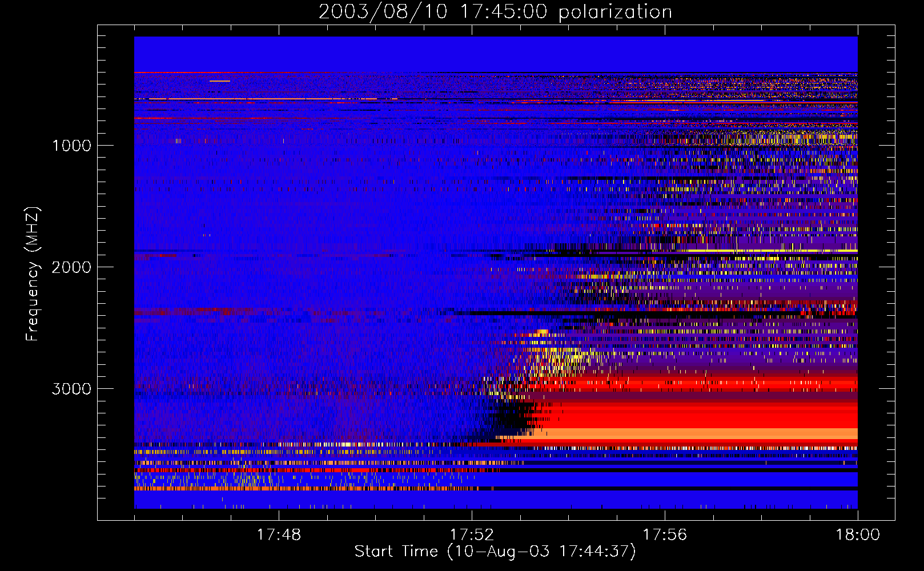The image size is (924, 571).
Task: Click the 18:00 time tick label
Action: (858, 535)
